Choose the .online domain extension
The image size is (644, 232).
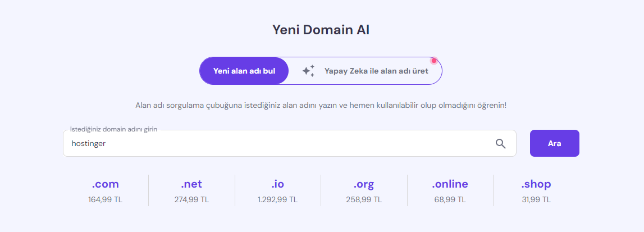[450, 184]
